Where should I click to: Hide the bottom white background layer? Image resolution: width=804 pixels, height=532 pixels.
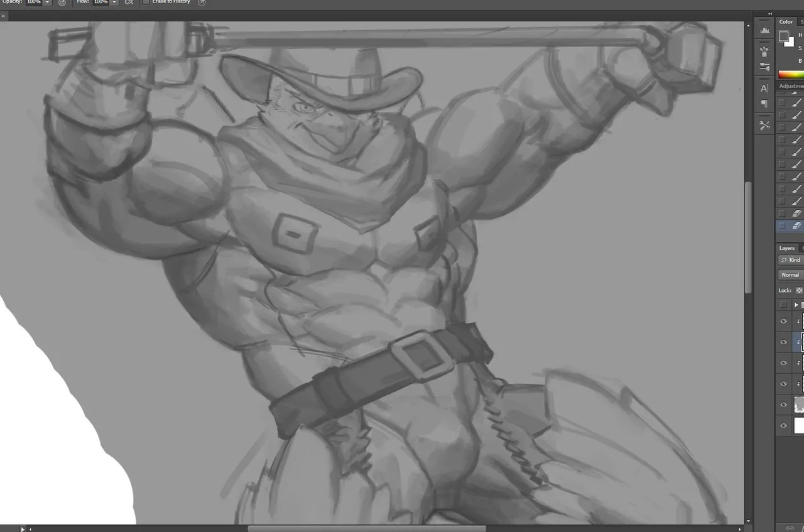click(x=783, y=426)
